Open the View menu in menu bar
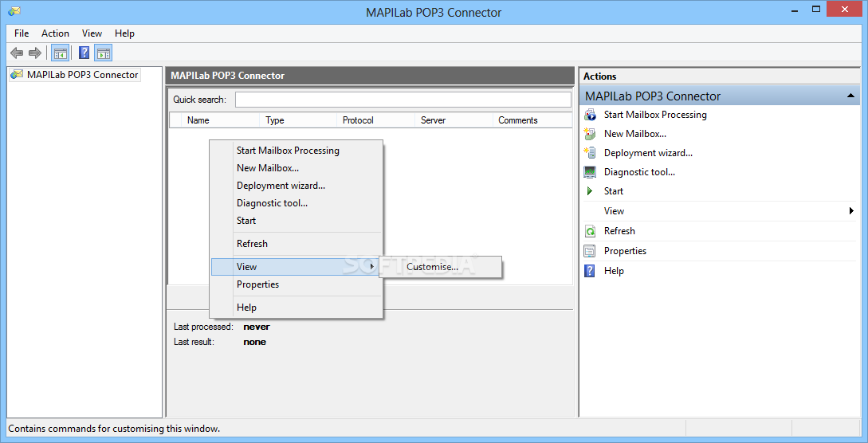The height and width of the screenshot is (443, 868). 92,33
